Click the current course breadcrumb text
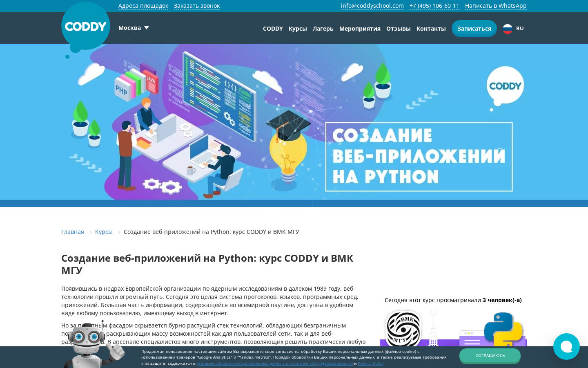Screen dimensions: 588x368 coord(212,232)
